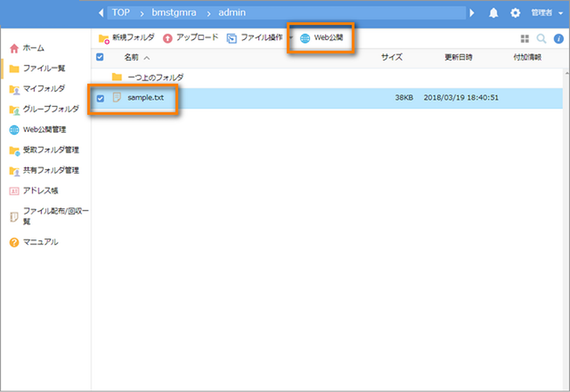Viewport: 570px width, 392px height.
Task: Uncheck the sample.txt checkbox
Action: pyautogui.click(x=100, y=98)
